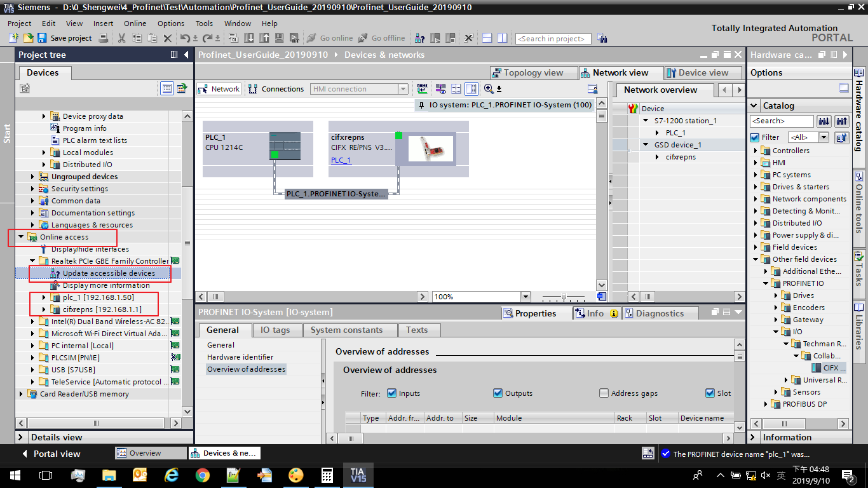
Task: Adjust the network view zoom slider
Action: pyautogui.click(x=563, y=297)
